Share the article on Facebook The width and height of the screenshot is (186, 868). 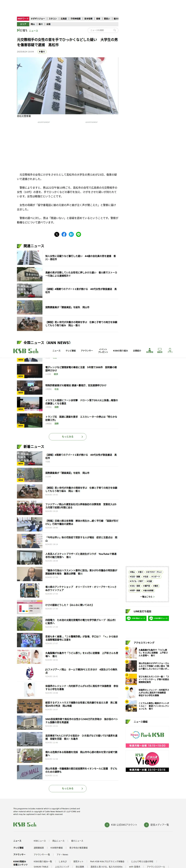64,234
